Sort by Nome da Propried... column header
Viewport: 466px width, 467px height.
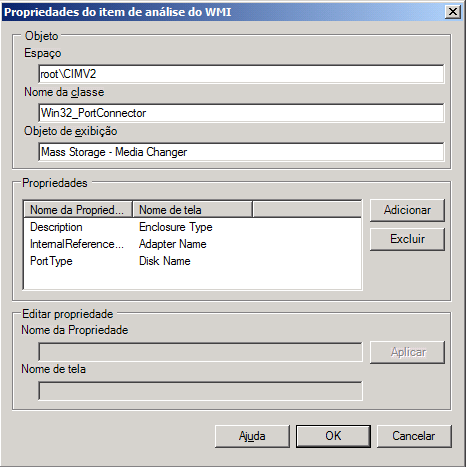(x=78, y=210)
